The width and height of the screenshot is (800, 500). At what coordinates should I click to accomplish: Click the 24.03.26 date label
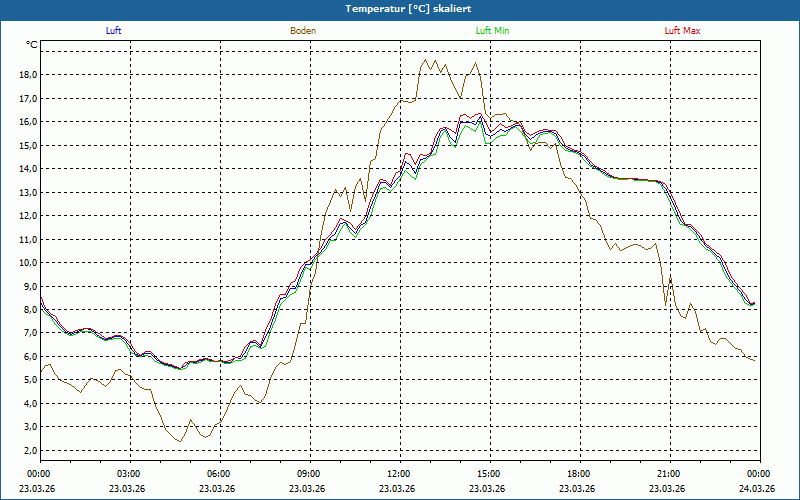758,489
